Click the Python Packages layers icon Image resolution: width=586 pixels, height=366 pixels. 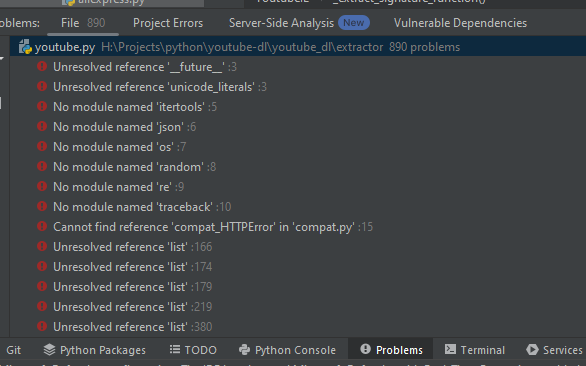[49, 350]
